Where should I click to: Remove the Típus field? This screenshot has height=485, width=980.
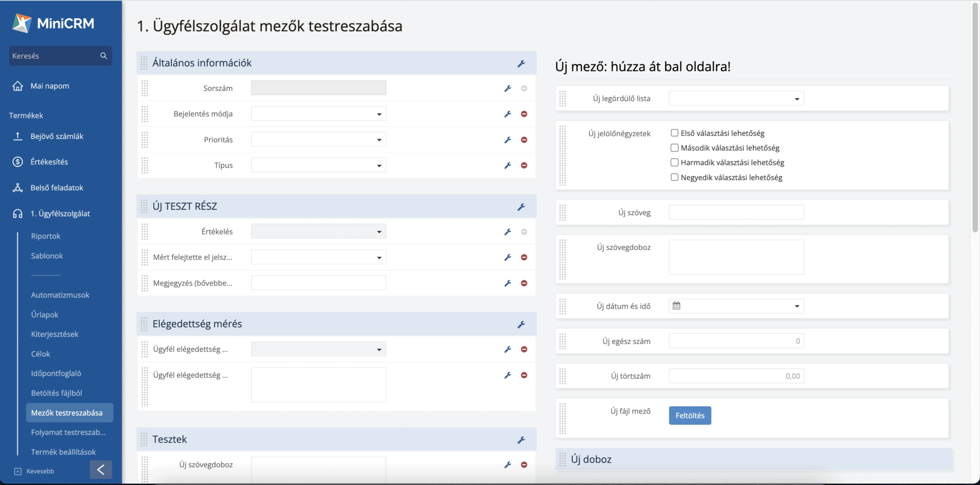click(524, 165)
